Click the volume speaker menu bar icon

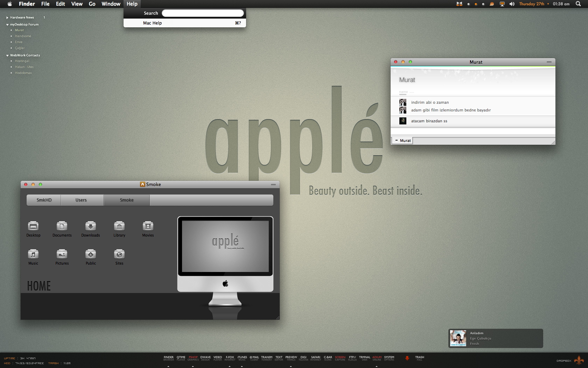512,4
